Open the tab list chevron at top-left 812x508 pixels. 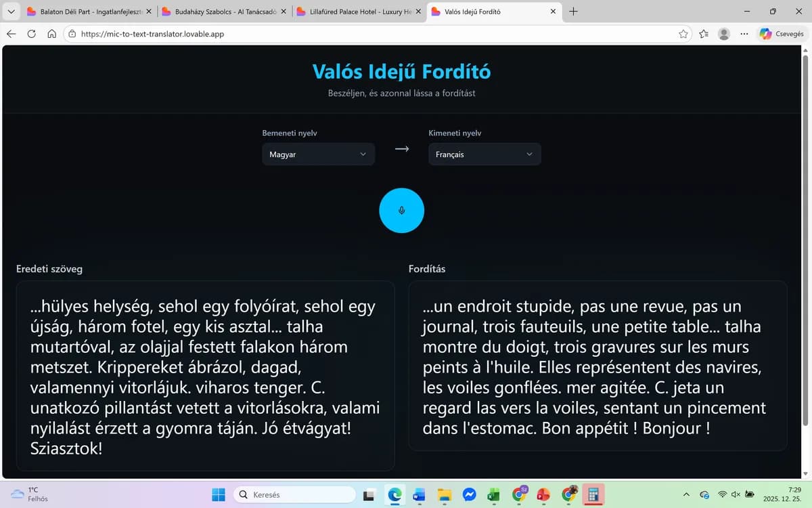(10, 12)
